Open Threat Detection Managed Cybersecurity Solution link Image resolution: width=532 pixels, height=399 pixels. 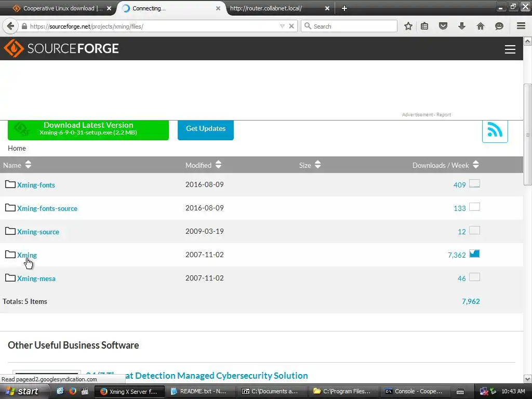pyautogui.click(x=197, y=376)
